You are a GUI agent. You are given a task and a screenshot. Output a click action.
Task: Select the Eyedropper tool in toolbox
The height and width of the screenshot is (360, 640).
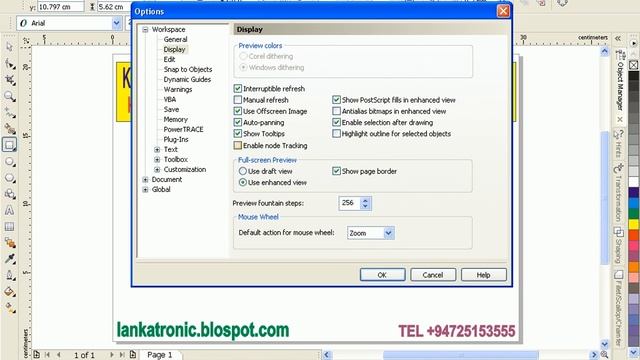tap(9, 259)
